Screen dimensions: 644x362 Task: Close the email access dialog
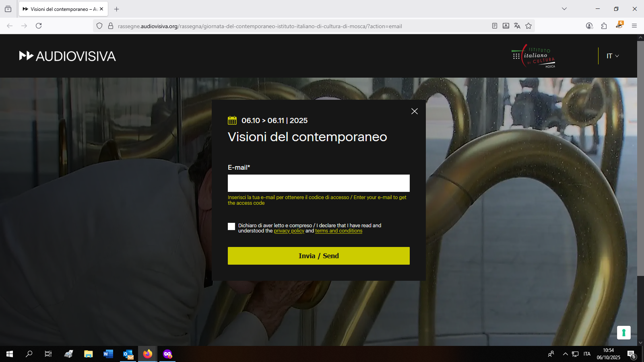(x=414, y=111)
